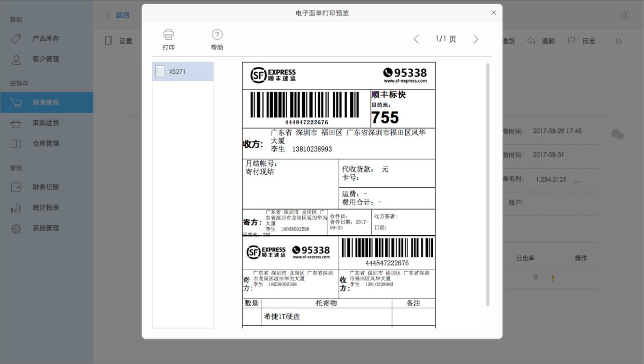The width and height of the screenshot is (644, 364).
Task: Open 产品库存 product inventory menu
Action: pos(46,39)
